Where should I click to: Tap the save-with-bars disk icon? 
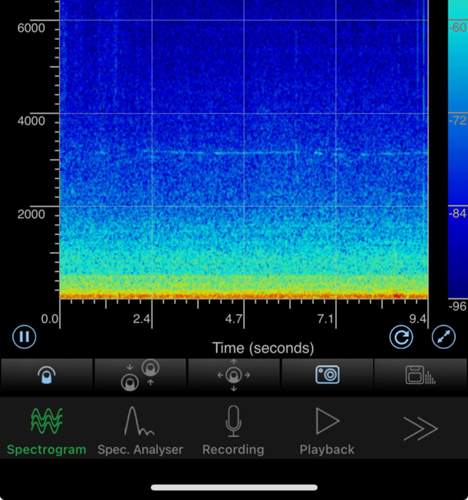click(x=420, y=375)
